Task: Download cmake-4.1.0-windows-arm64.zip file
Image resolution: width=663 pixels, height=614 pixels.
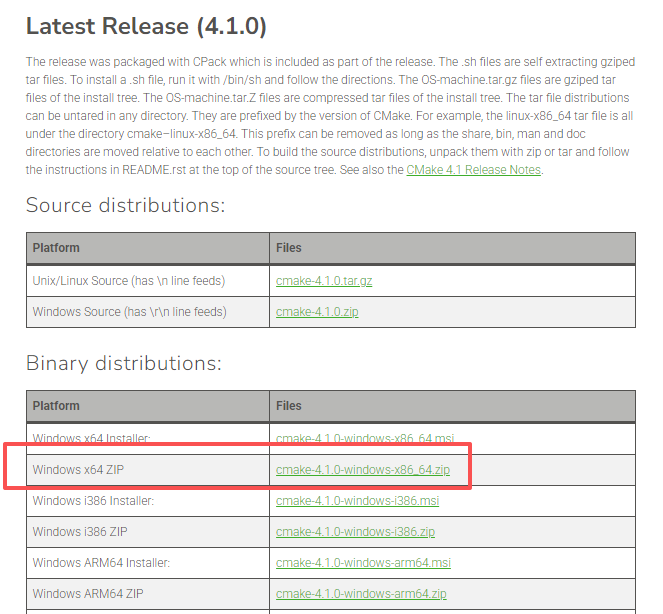Action: 361,594
